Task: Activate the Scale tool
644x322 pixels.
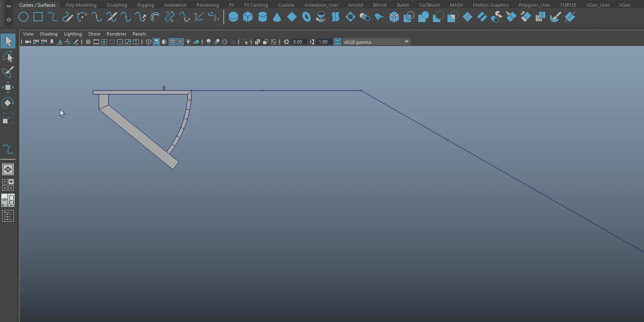Action: (x=8, y=118)
